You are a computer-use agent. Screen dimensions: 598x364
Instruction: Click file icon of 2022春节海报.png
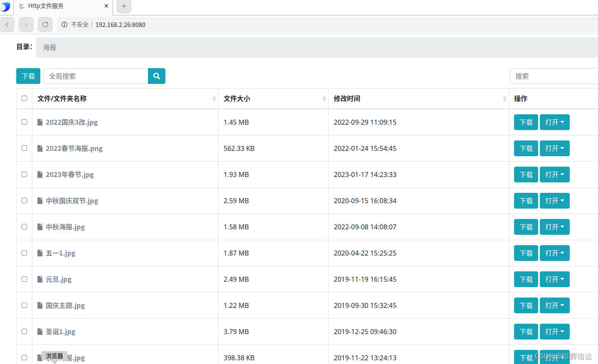click(40, 148)
